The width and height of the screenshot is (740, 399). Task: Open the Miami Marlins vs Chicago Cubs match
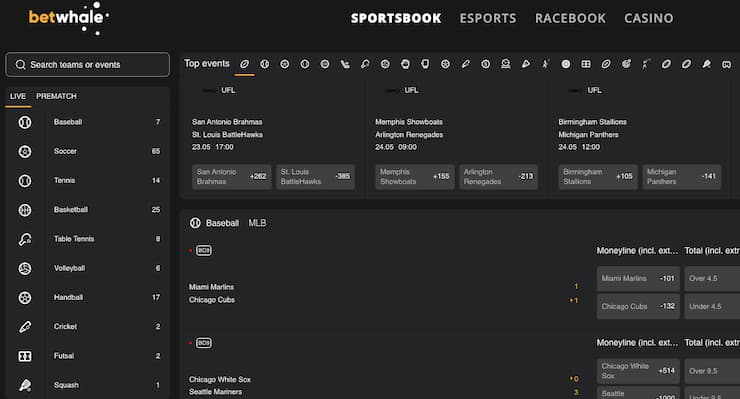click(212, 293)
